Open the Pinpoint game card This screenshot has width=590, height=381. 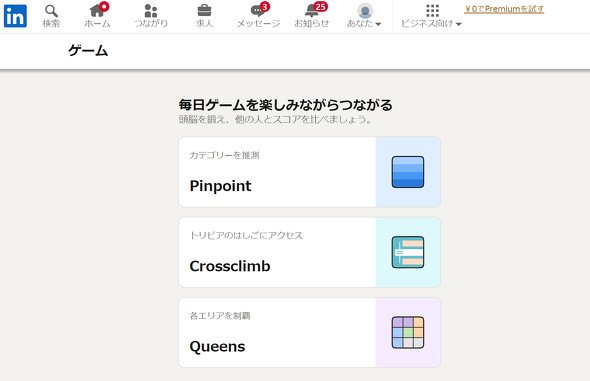[309, 172]
